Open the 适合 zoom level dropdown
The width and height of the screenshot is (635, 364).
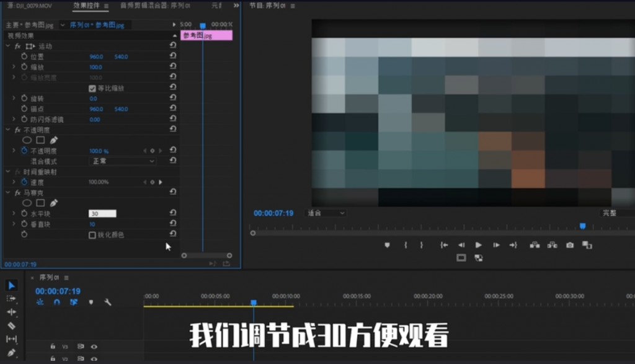[x=326, y=213]
